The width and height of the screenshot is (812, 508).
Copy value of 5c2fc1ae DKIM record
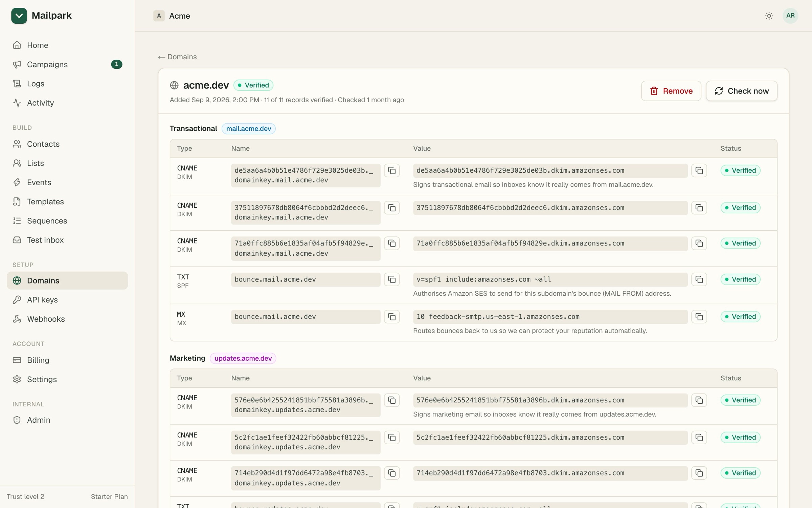point(699,437)
